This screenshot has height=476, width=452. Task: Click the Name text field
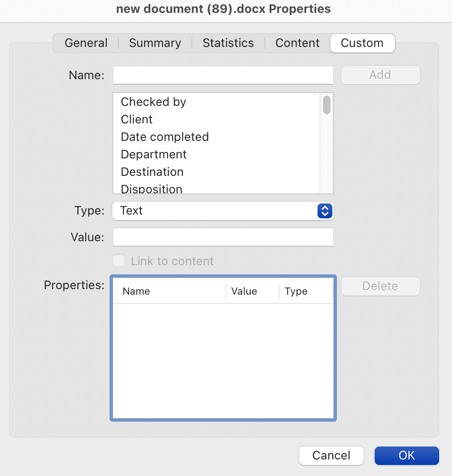tap(223, 75)
